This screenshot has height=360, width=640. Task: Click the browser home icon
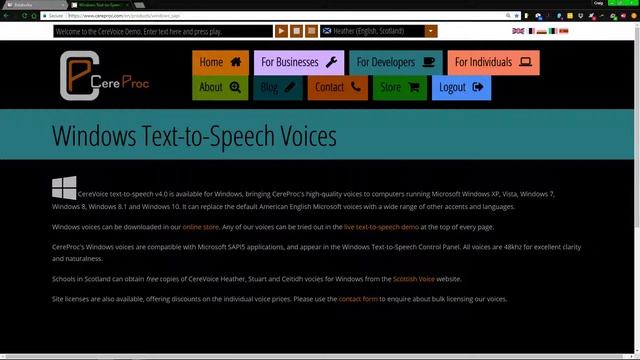point(34,16)
